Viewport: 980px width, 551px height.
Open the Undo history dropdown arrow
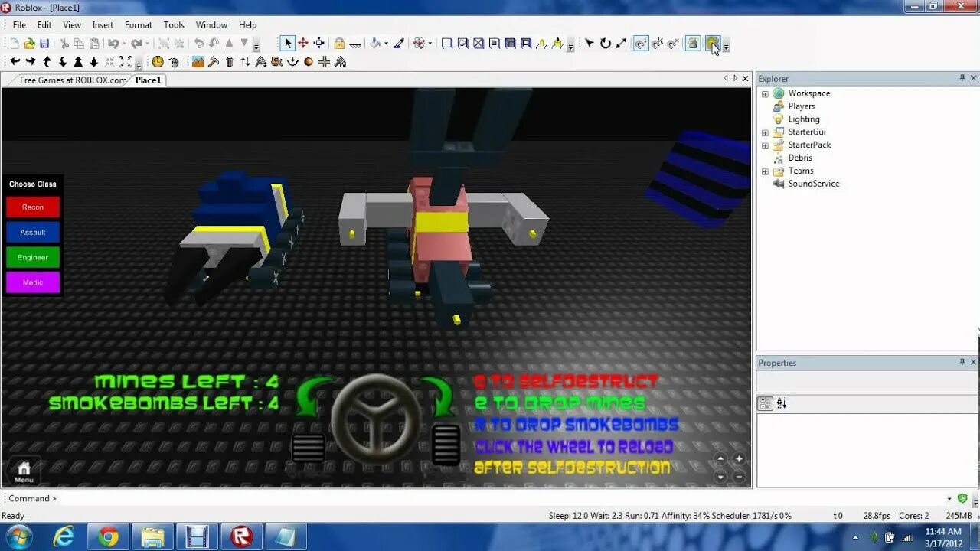click(122, 44)
